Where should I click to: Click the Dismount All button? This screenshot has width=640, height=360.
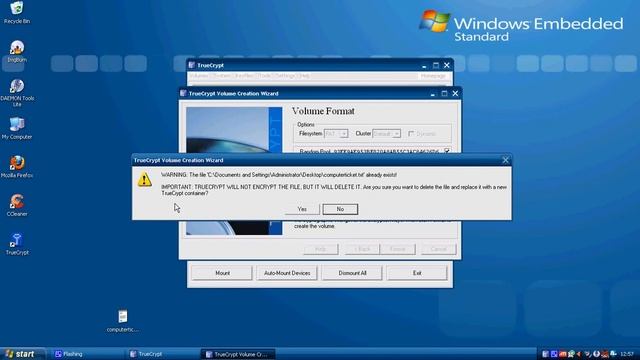[352, 273]
